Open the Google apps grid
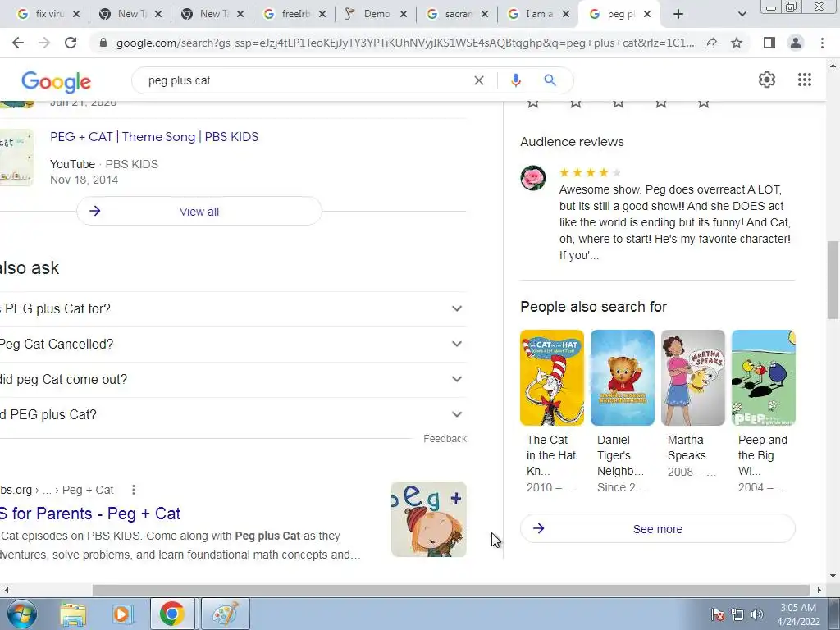 click(x=804, y=80)
